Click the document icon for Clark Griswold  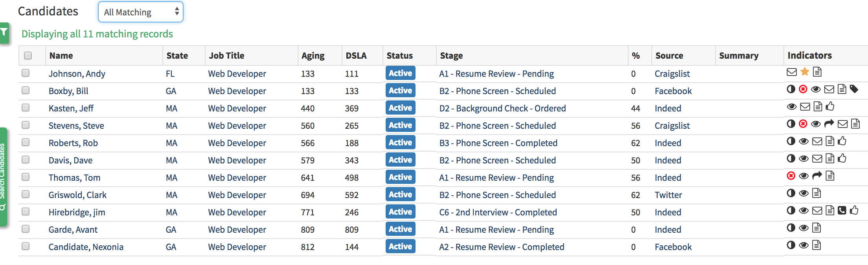click(817, 193)
